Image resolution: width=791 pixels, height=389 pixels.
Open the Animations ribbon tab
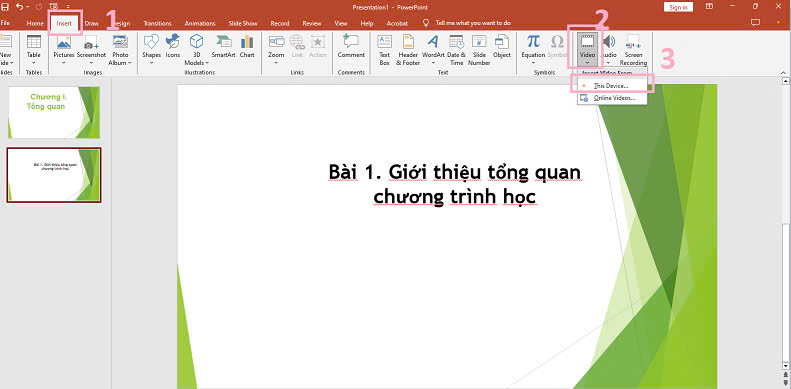click(200, 23)
